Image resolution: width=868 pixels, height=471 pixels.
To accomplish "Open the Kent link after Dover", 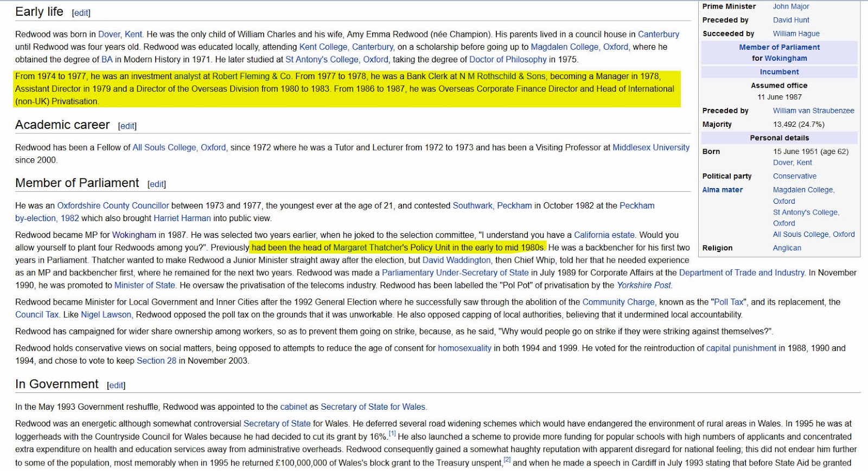I will pyautogui.click(x=133, y=34).
